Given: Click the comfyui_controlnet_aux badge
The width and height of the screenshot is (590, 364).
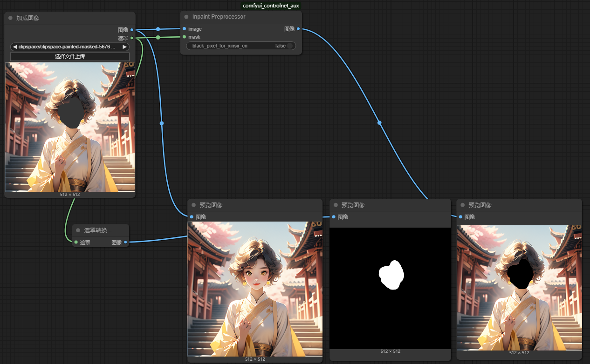Looking at the screenshot, I should [271, 6].
